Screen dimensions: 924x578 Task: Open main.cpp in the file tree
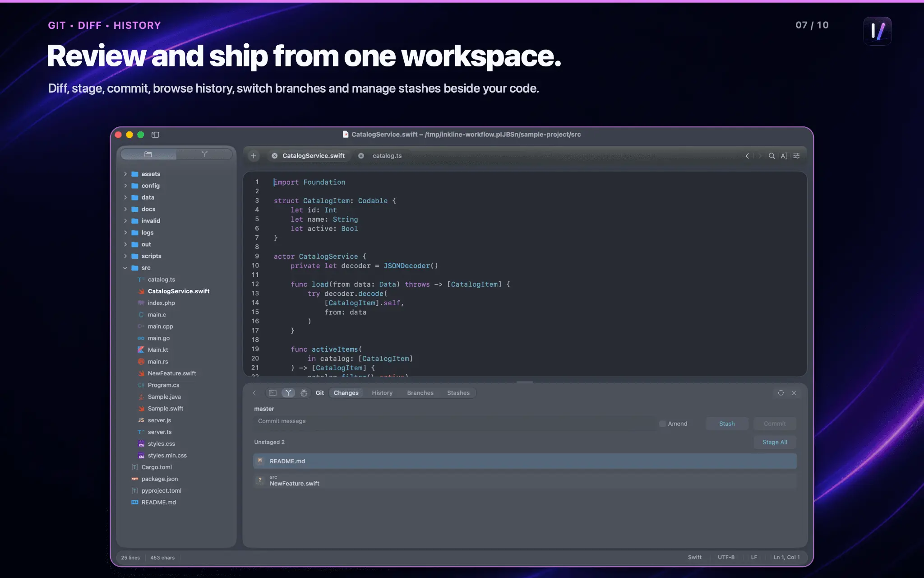[160, 326]
